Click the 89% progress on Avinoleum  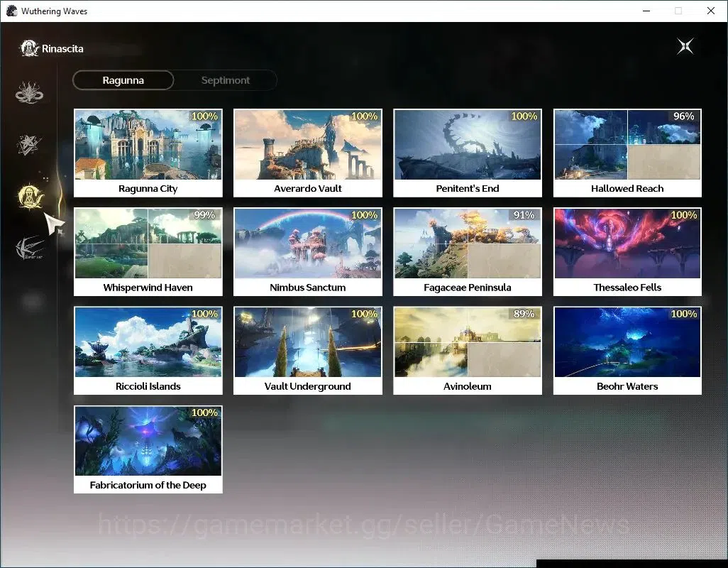pos(524,314)
